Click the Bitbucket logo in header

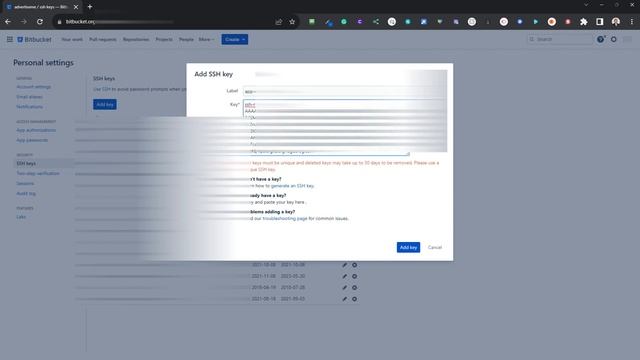(35, 40)
